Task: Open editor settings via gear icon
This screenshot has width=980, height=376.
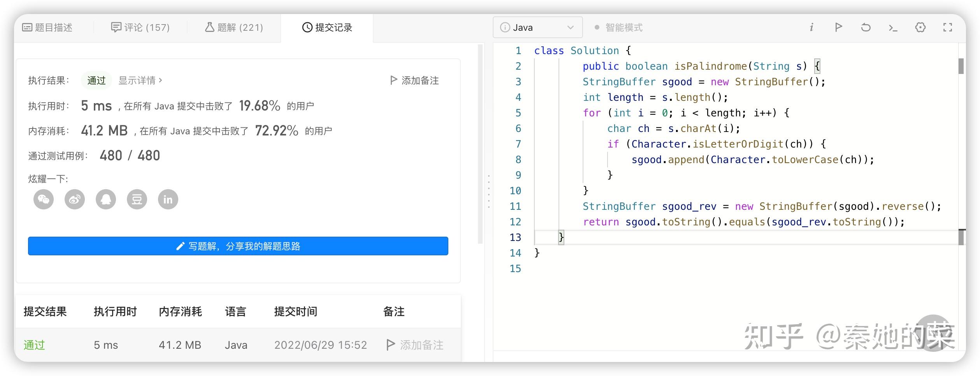Action: click(x=920, y=27)
